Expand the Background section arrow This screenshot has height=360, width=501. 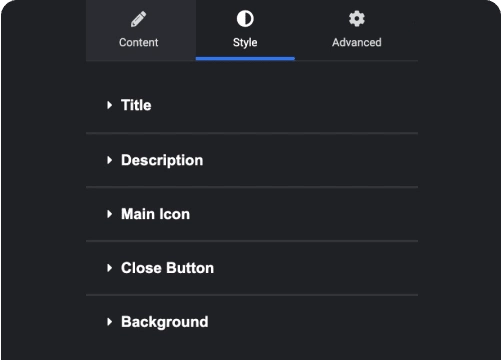coord(109,322)
